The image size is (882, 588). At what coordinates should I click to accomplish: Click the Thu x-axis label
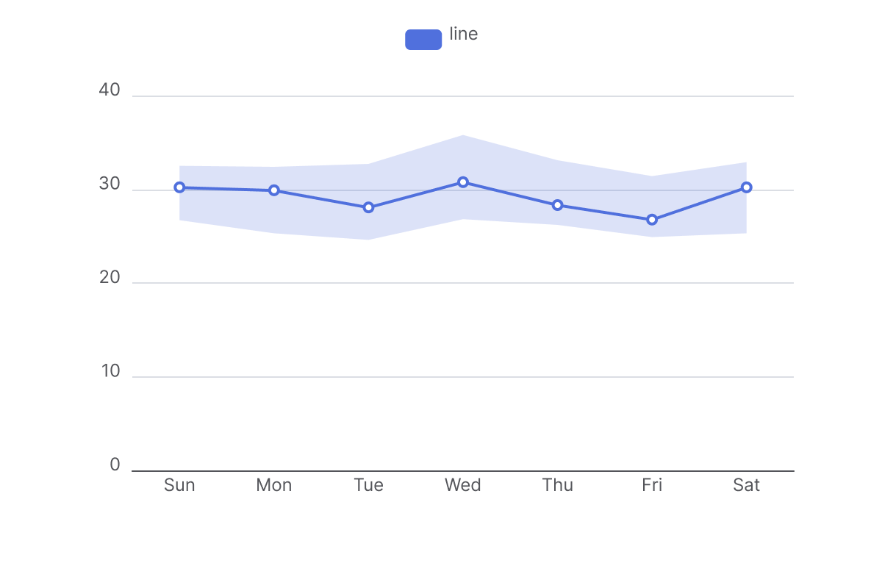click(558, 485)
